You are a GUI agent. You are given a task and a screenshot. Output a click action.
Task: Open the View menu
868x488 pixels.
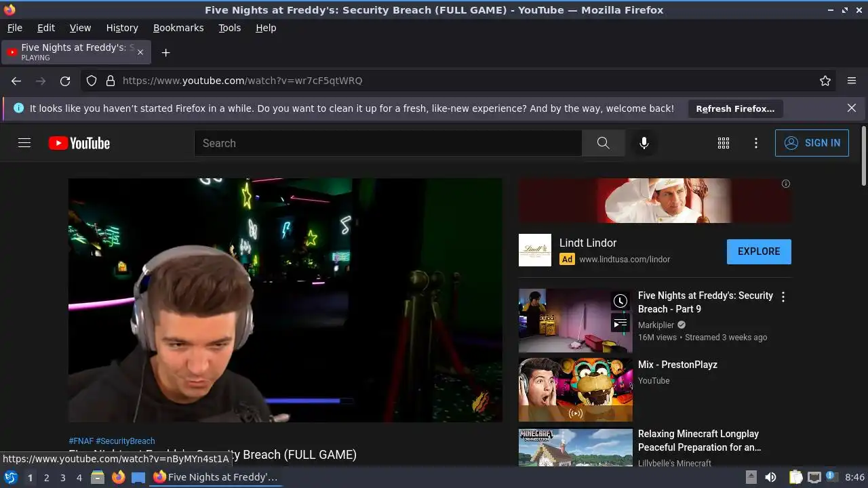pos(80,28)
